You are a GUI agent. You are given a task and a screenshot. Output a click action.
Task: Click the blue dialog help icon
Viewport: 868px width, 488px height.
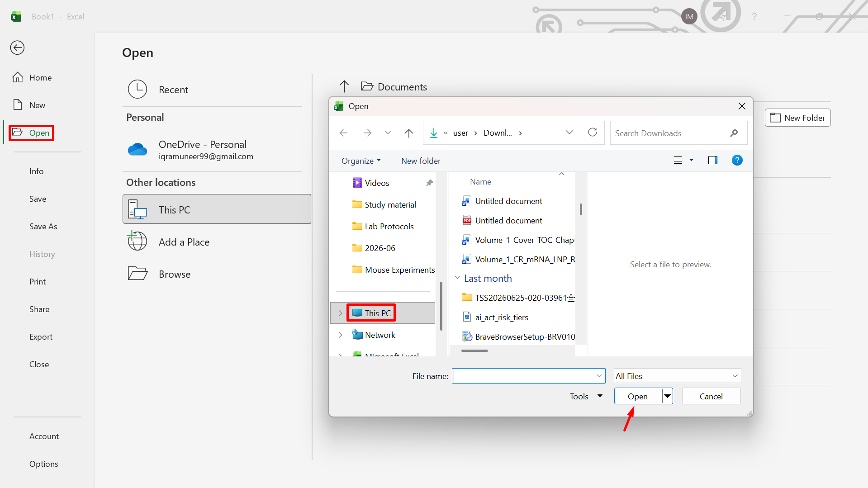[x=737, y=160]
